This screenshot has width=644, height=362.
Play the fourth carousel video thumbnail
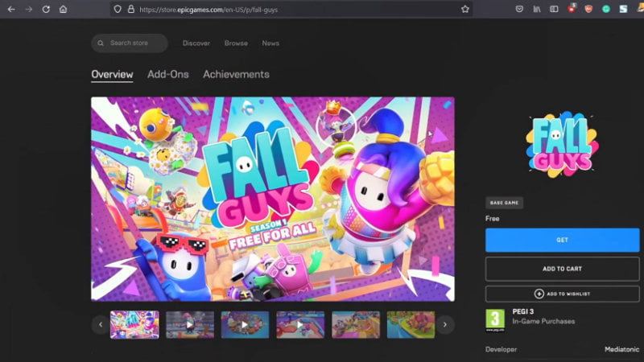tap(300, 325)
